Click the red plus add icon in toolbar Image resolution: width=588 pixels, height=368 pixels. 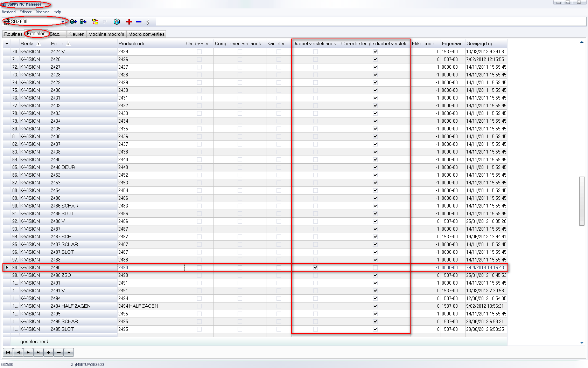point(129,22)
